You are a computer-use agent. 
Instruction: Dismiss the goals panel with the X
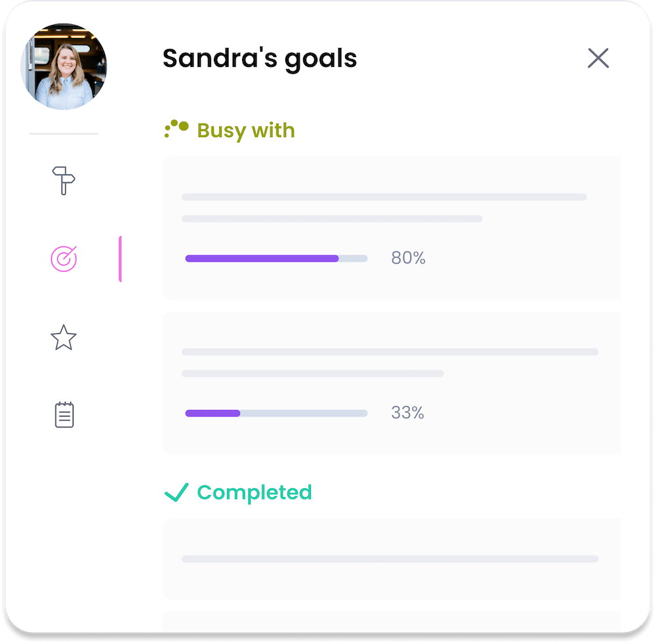598,58
